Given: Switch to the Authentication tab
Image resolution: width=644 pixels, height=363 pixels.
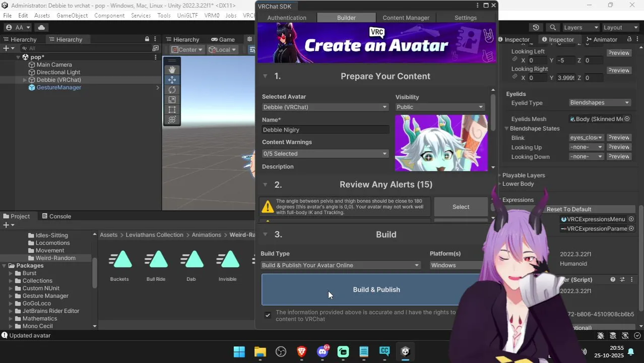Looking at the screenshot, I should 287,18.
